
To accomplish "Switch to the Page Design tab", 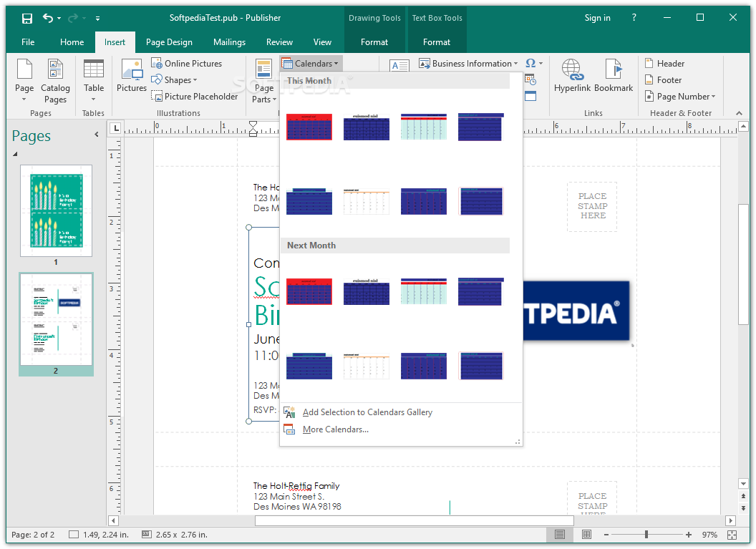I will [x=169, y=42].
